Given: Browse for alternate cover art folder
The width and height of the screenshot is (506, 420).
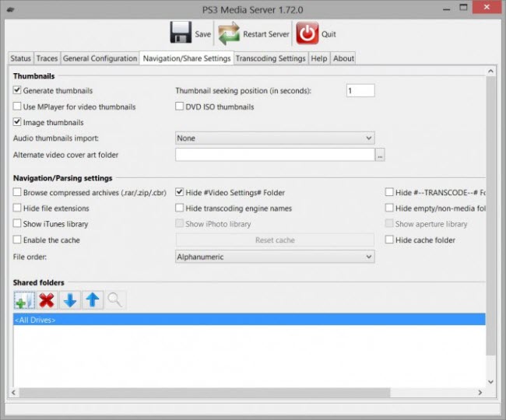Looking at the screenshot, I should pos(380,155).
